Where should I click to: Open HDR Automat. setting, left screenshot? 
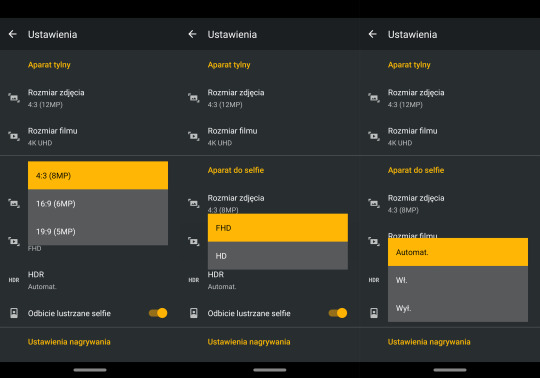pyautogui.click(x=90, y=280)
